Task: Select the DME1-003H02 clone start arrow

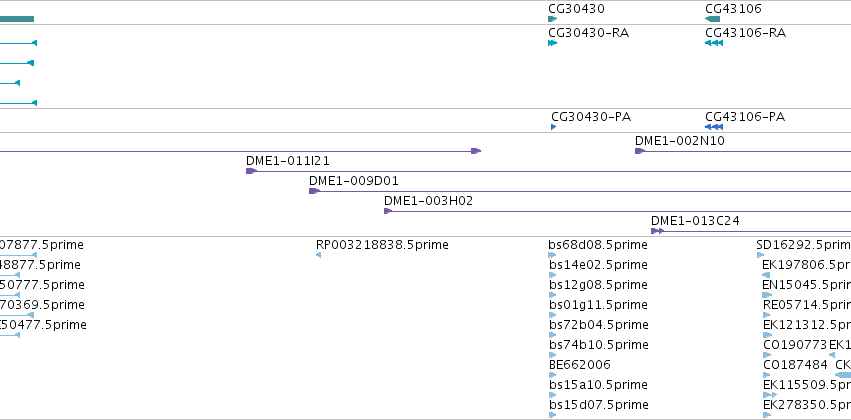Action: [388, 211]
